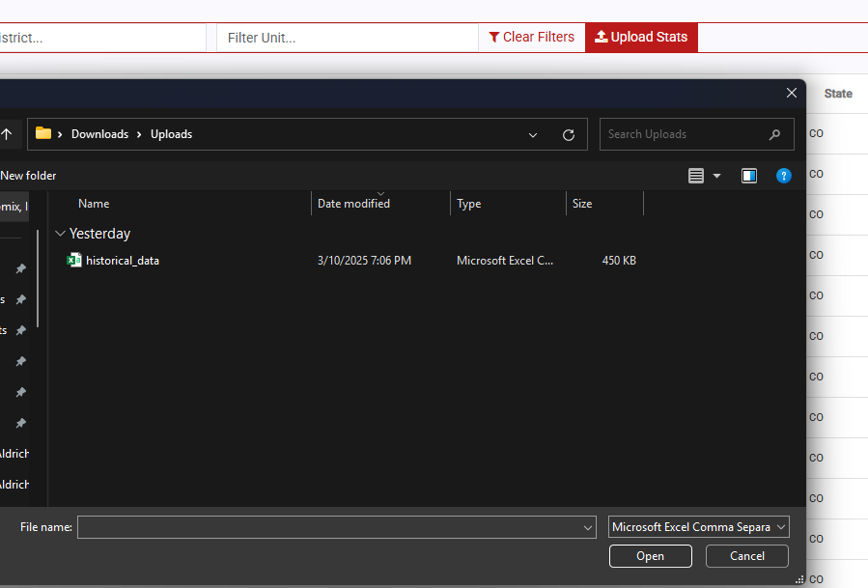Expand the address bar history dropdown

(x=533, y=134)
